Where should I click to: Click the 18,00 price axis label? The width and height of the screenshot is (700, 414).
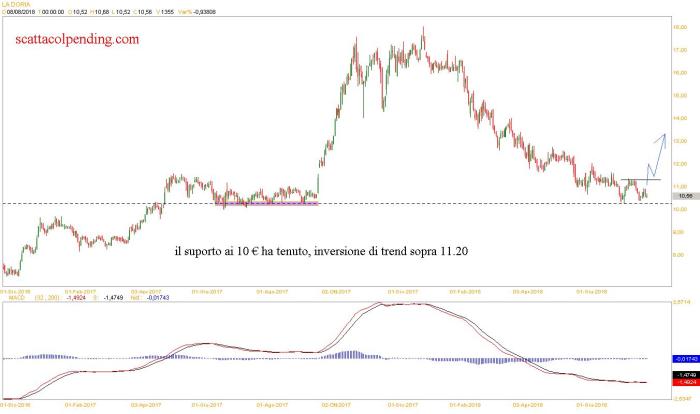[679, 27]
